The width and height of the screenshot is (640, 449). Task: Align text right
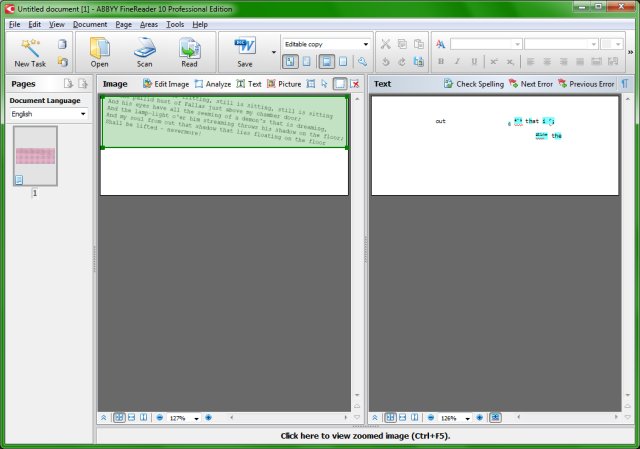click(x=563, y=62)
